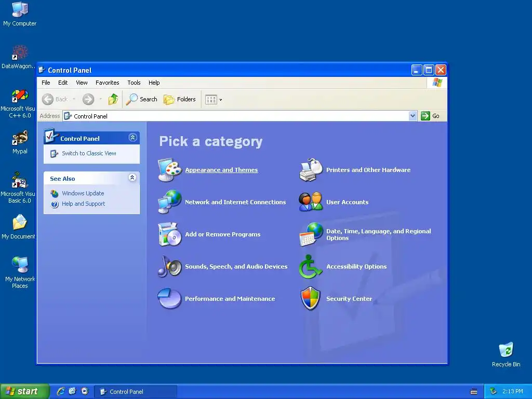Toggle the Folders pane toolbar button
The width and height of the screenshot is (532, 399).
(180, 99)
